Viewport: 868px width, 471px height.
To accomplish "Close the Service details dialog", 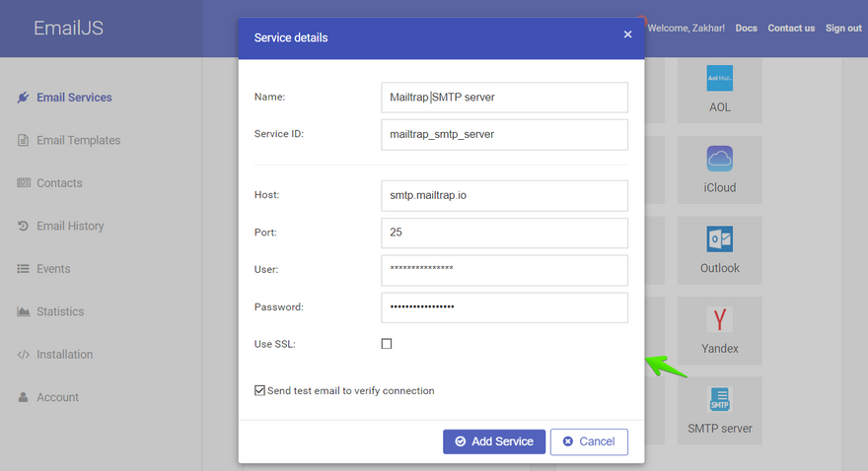I will coord(627,34).
